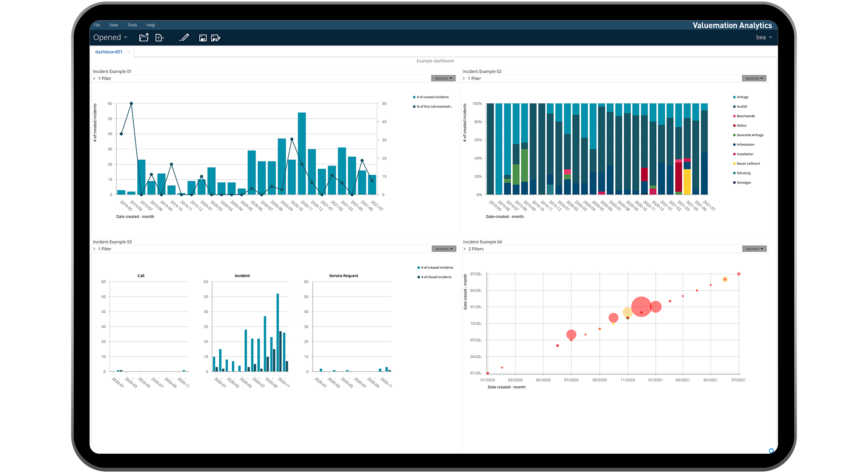Toggle '% of first-call-resolved' legend series
Viewport: 868px width, 473px height.
[x=433, y=106]
